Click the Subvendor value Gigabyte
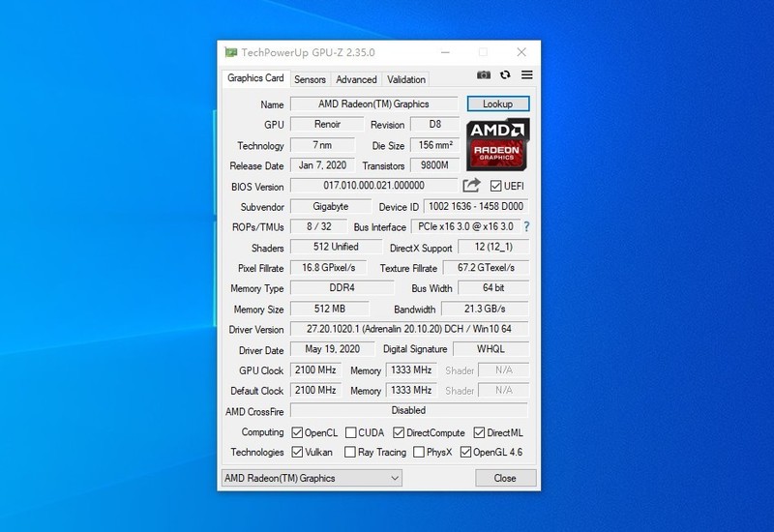774x532 pixels. point(331,206)
